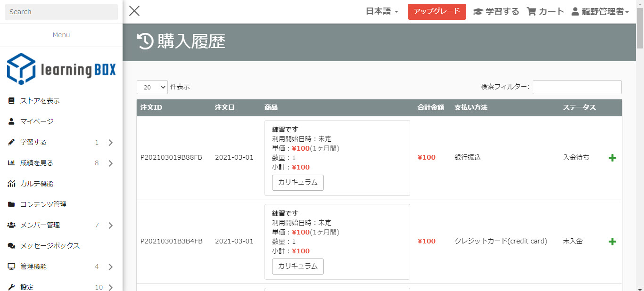Image resolution: width=644 pixels, height=291 pixels.
Task: Click the chart icon for カルテ機能
Action: pos(12,184)
